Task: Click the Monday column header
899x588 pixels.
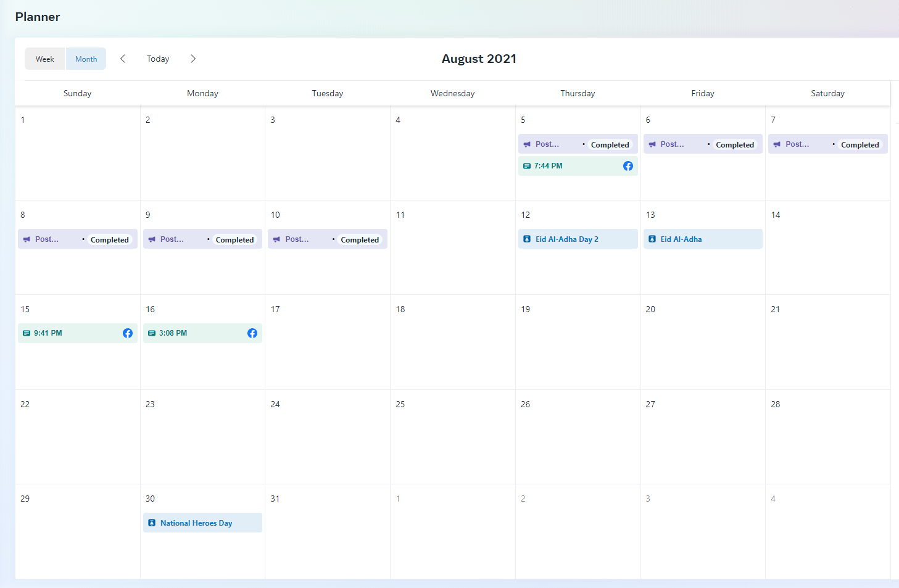Action: (x=202, y=93)
